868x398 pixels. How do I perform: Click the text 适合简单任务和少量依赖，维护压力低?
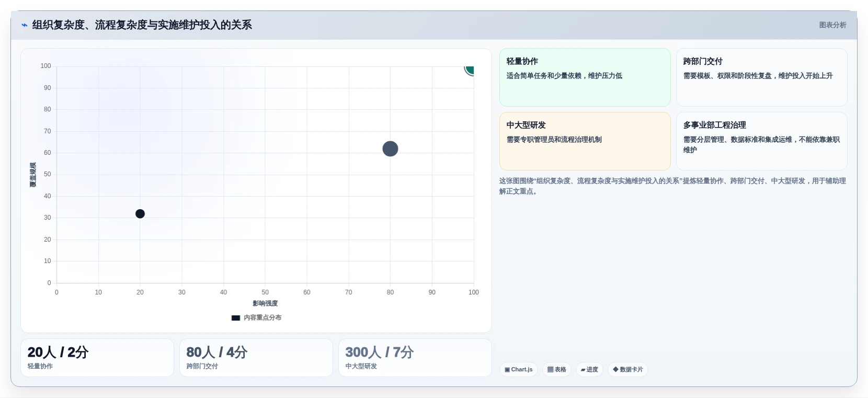[x=564, y=76]
